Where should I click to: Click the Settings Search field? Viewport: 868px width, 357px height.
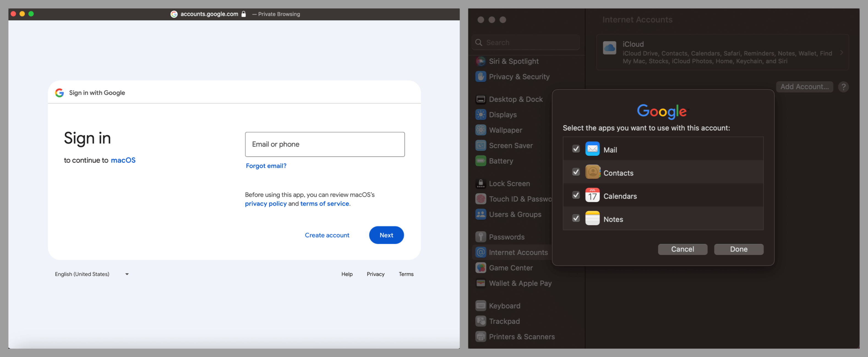click(x=526, y=42)
